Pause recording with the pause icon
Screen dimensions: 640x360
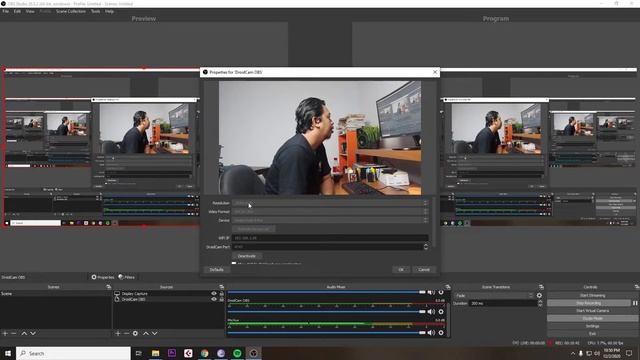[635, 303]
